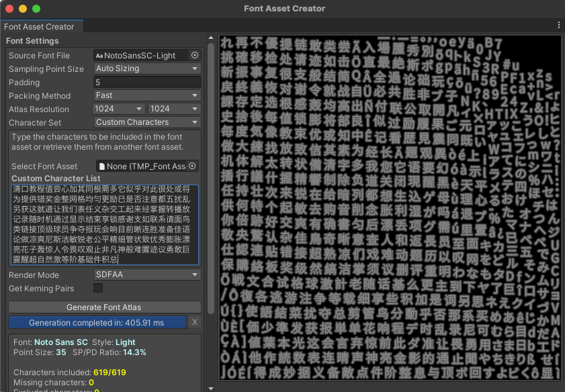Open the Atlas Resolution width dropdown
The height and width of the screenshot is (392, 565).
(x=119, y=109)
